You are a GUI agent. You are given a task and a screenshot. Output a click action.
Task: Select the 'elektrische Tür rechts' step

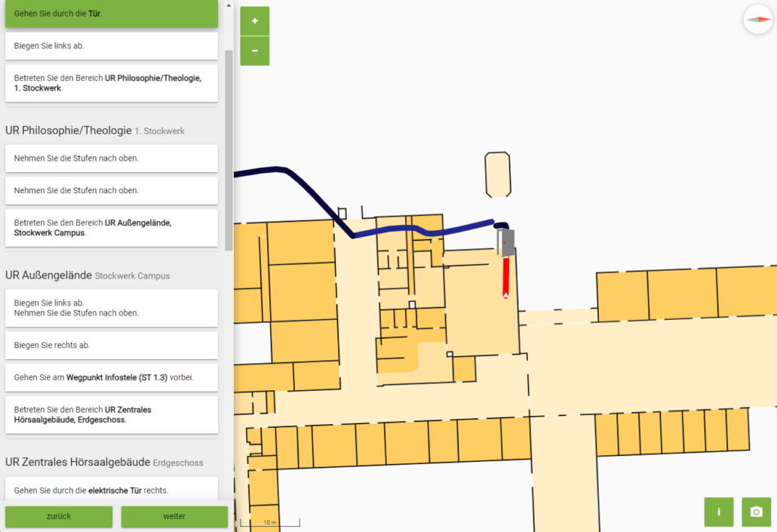(x=112, y=490)
